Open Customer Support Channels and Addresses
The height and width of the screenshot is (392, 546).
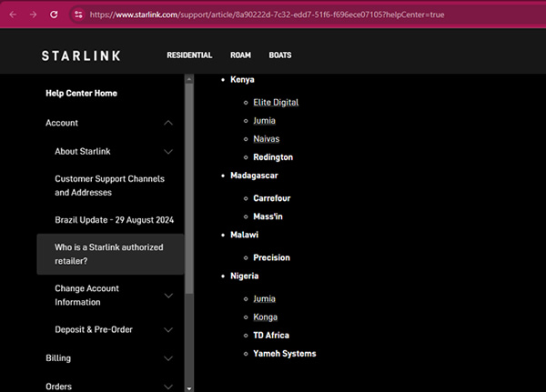pyautogui.click(x=110, y=186)
